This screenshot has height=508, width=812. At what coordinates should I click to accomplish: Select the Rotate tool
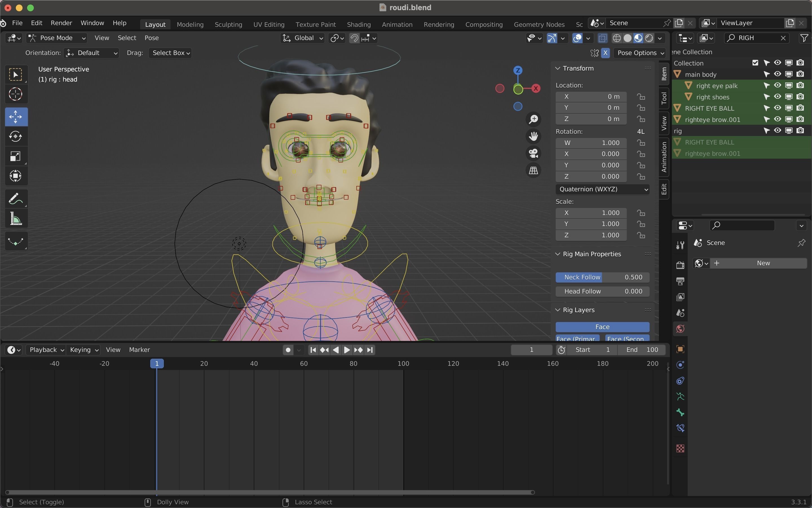pyautogui.click(x=16, y=136)
